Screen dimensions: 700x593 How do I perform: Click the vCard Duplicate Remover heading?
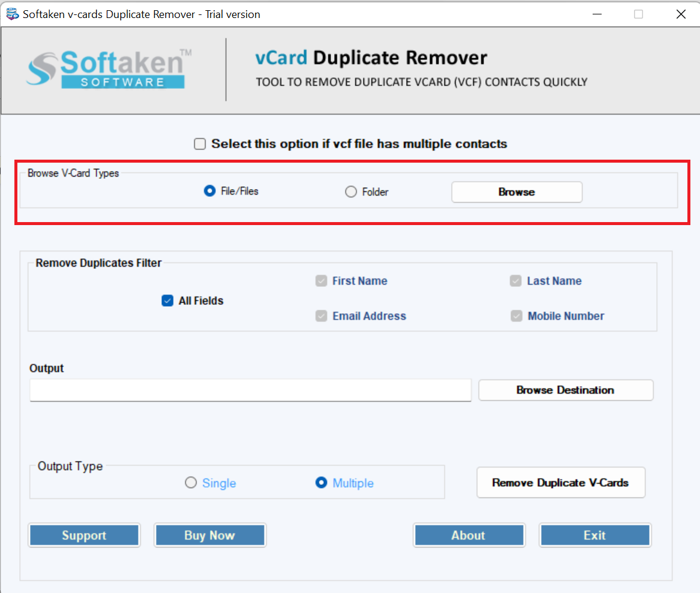(371, 58)
